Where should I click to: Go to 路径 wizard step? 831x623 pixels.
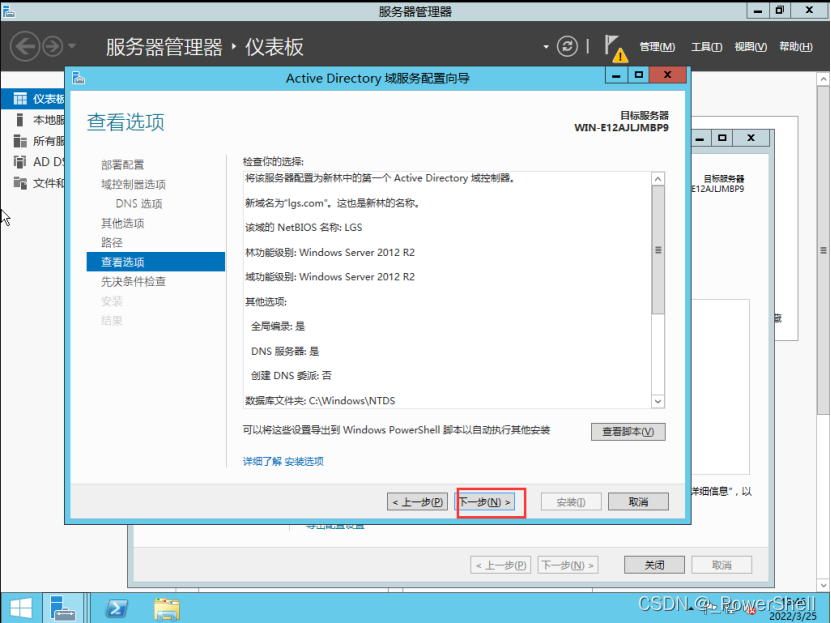(112, 243)
